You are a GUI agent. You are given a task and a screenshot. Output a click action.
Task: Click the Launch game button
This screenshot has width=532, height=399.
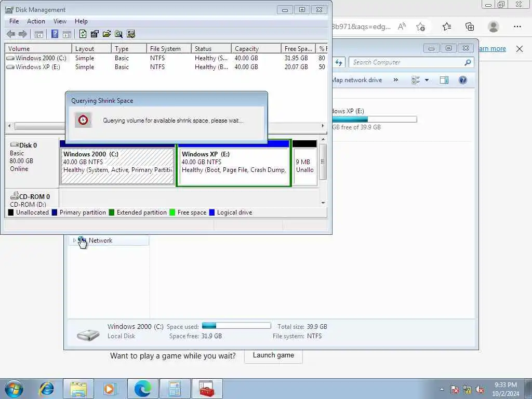pos(273,355)
